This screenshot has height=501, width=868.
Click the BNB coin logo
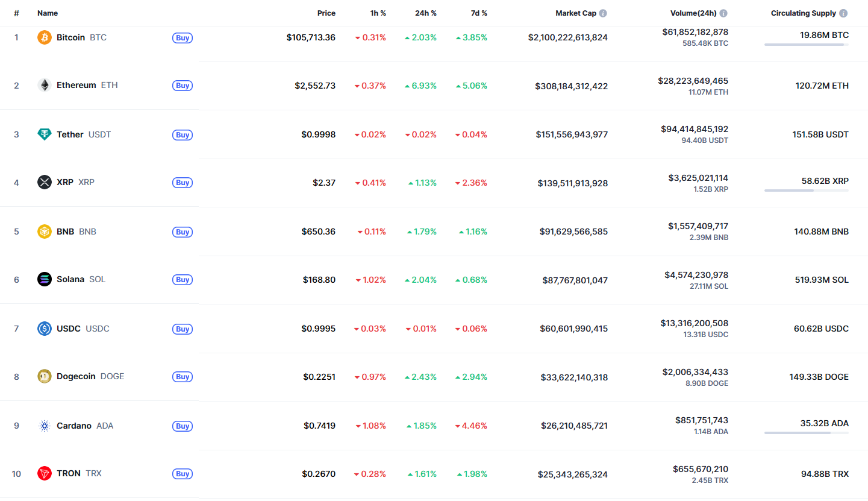coord(45,232)
